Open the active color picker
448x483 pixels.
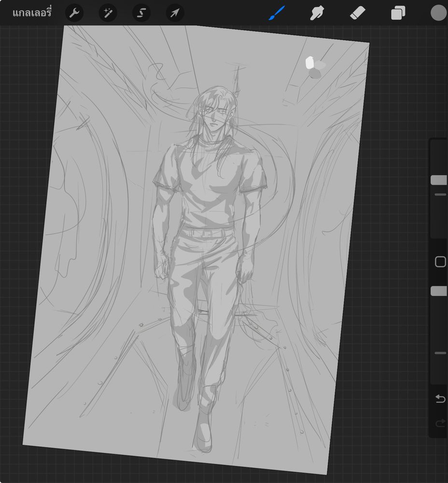438,13
